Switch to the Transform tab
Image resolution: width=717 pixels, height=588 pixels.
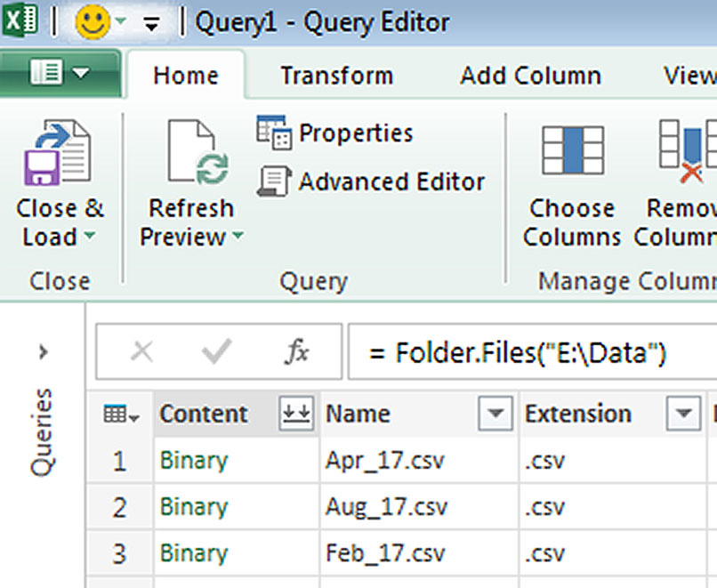[x=336, y=77]
